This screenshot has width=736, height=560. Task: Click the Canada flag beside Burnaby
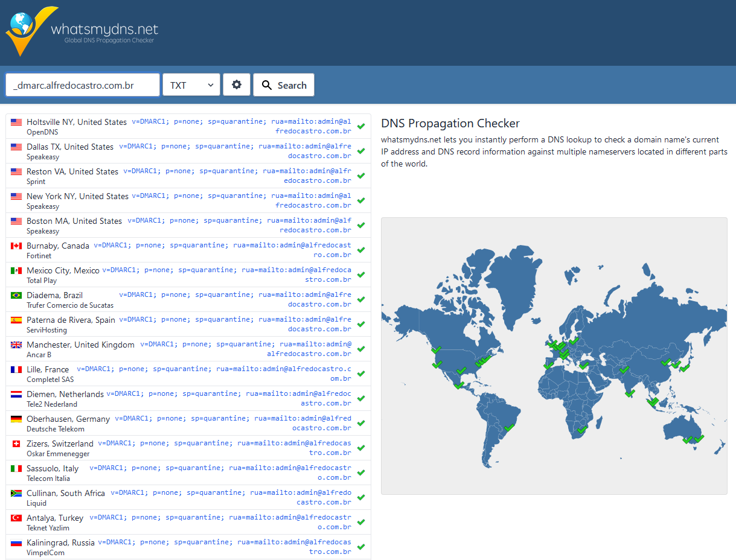click(x=16, y=246)
